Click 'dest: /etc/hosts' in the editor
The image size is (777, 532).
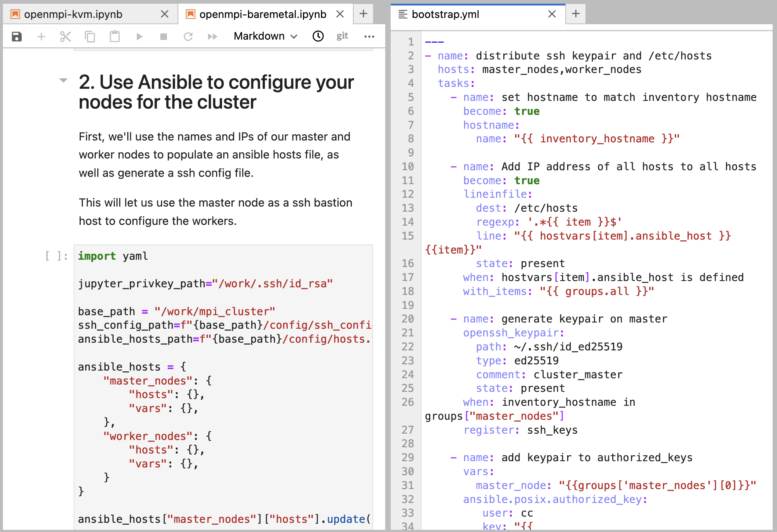(x=527, y=208)
